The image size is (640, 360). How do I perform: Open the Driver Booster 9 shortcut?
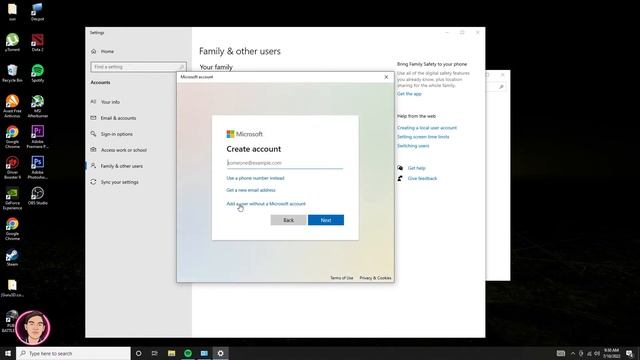pyautogui.click(x=12, y=168)
